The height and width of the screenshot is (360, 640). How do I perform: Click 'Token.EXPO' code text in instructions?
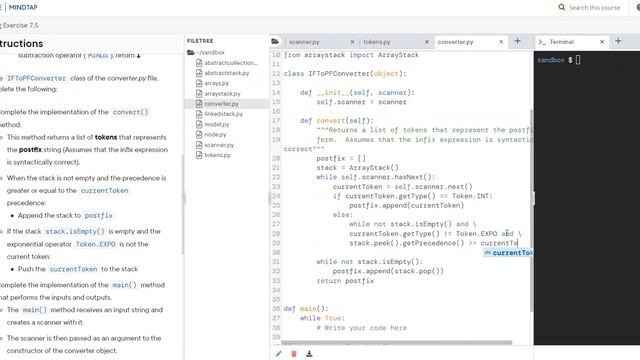[96, 244]
